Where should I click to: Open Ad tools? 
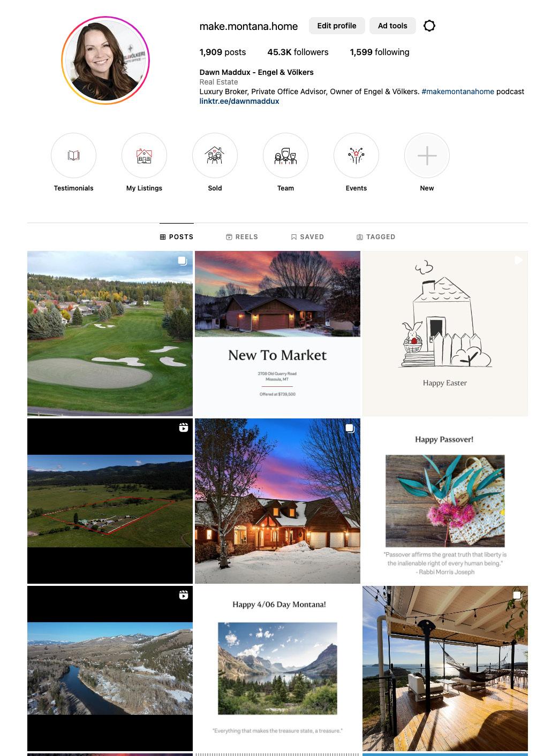(392, 26)
